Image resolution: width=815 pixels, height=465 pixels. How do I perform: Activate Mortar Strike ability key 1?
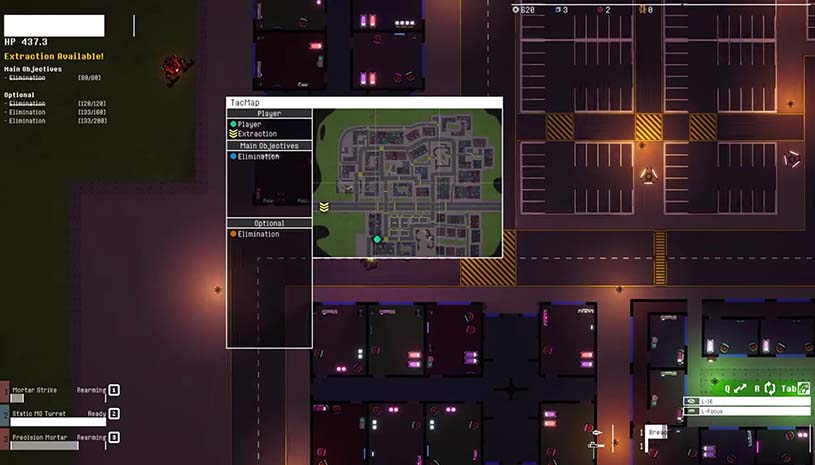(114, 390)
